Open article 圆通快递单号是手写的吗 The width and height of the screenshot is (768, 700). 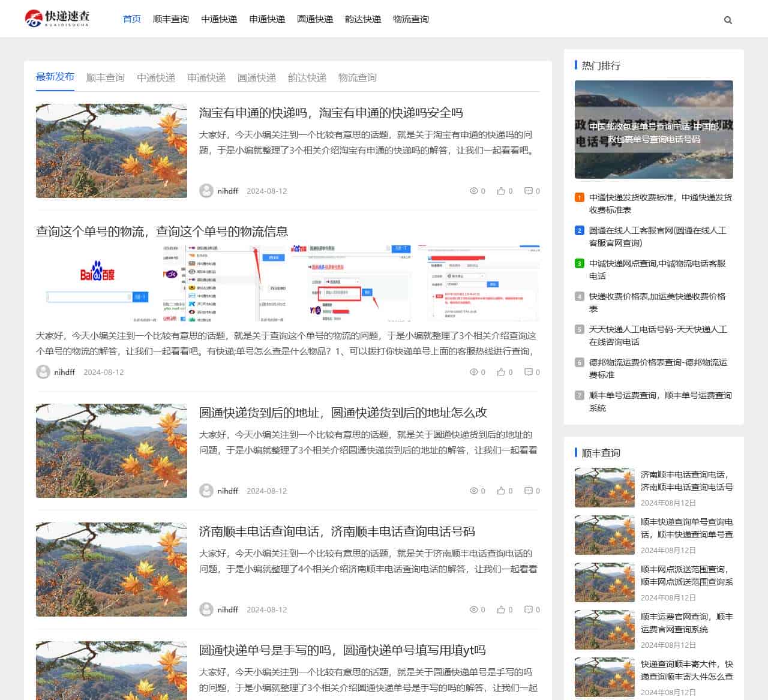[343, 650]
